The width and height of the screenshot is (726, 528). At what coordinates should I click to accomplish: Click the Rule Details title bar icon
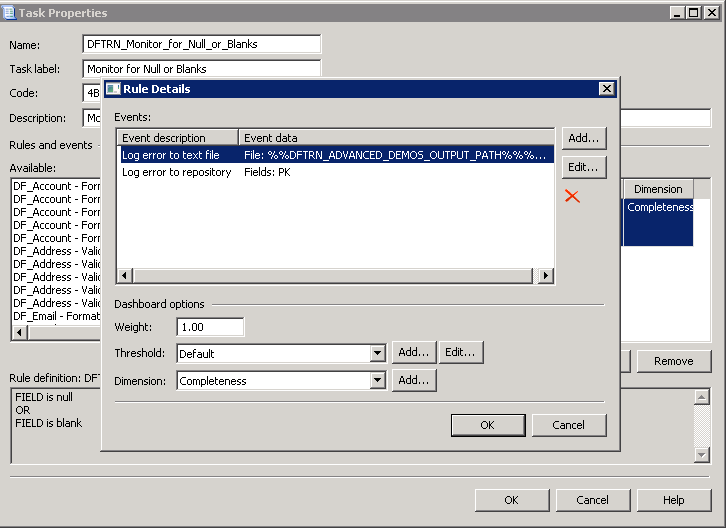113,88
